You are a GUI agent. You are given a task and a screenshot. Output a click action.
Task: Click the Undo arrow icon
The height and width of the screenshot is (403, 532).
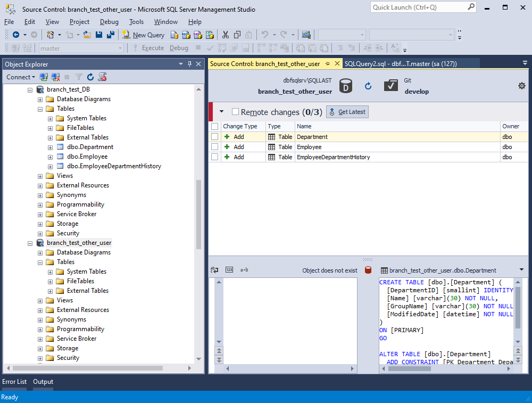265,35
